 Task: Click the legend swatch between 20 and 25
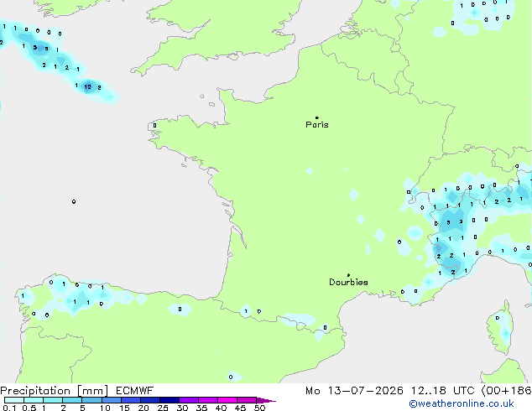pyautogui.click(x=149, y=400)
